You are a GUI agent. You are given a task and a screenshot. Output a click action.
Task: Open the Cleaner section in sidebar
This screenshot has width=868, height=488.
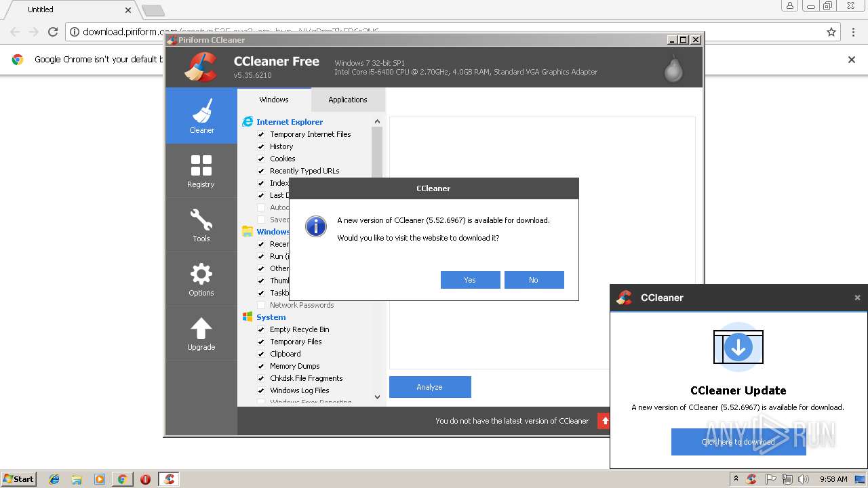pyautogui.click(x=201, y=115)
